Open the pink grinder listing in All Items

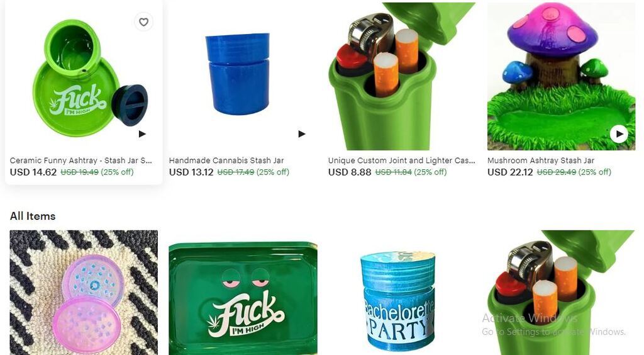coord(84,293)
